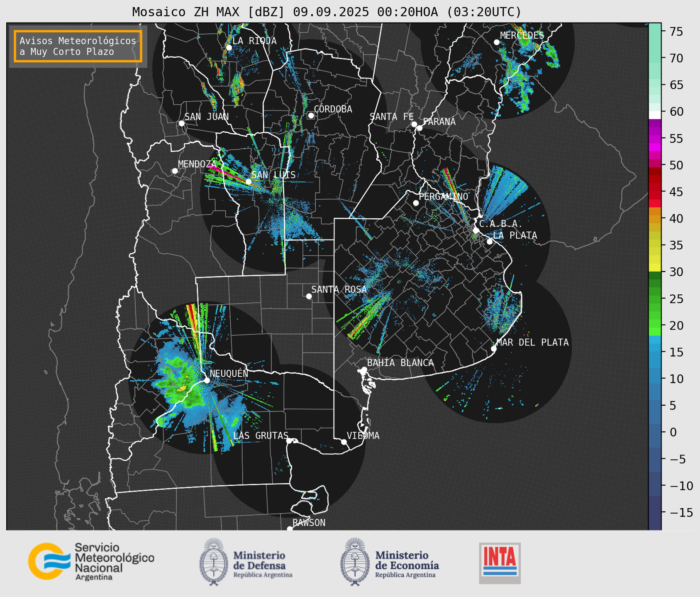Click the INTA logo
700x597 pixels.
click(500, 563)
